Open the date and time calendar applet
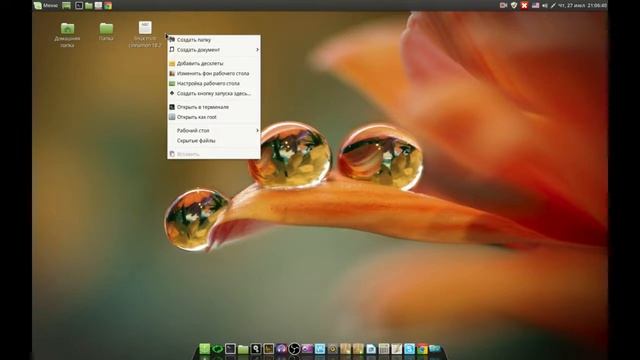Screen dimensions: 640x360 583,5
